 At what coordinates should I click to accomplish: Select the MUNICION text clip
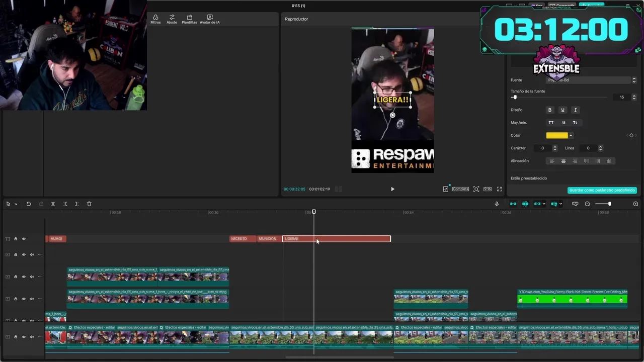269,239
